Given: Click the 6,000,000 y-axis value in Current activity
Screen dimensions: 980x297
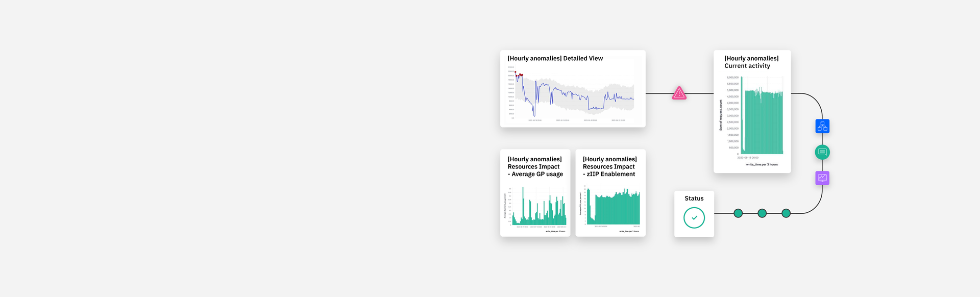Looking at the screenshot, I should [x=732, y=78].
